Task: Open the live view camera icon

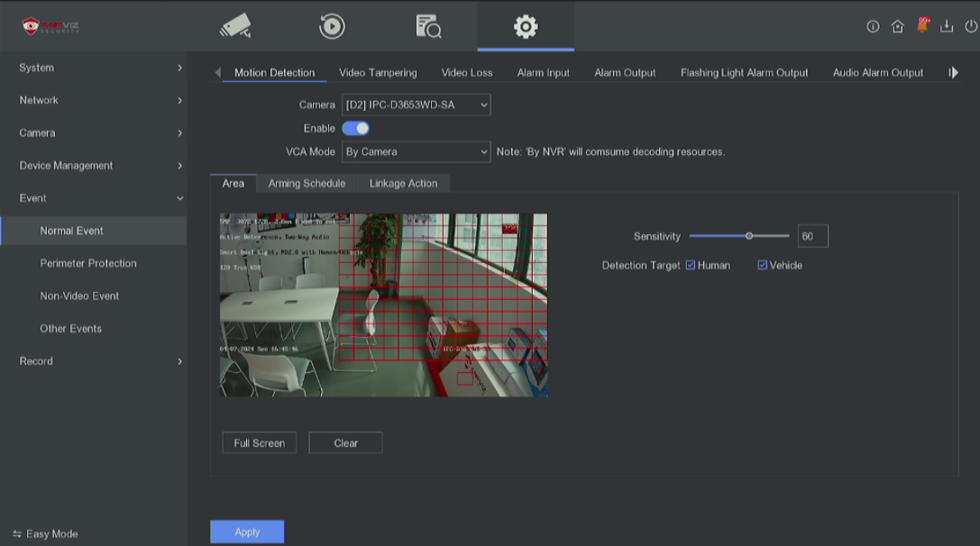Action: [235, 27]
